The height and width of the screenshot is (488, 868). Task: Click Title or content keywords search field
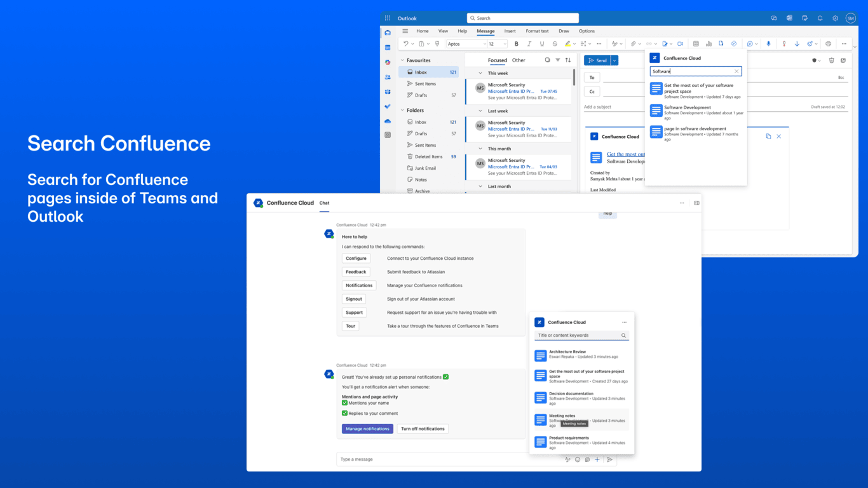pos(581,335)
